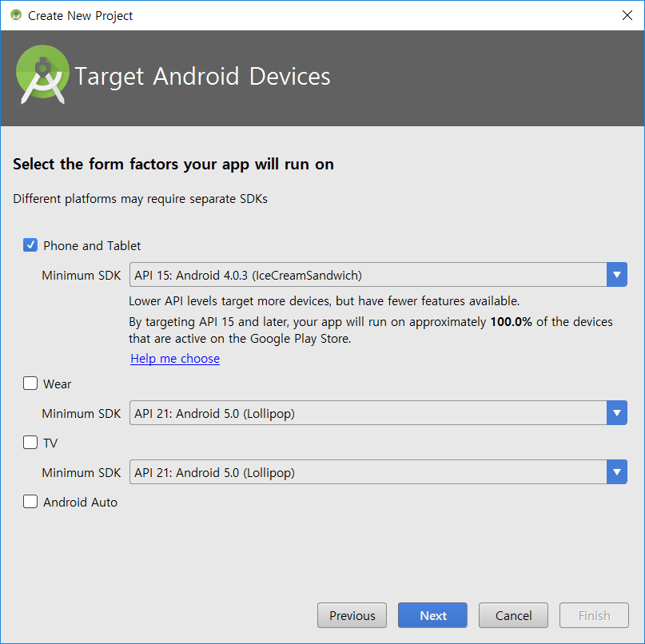Viewport: 645px width, 644px height.
Task: Close the Create New Project dialog
Action: tap(627, 16)
